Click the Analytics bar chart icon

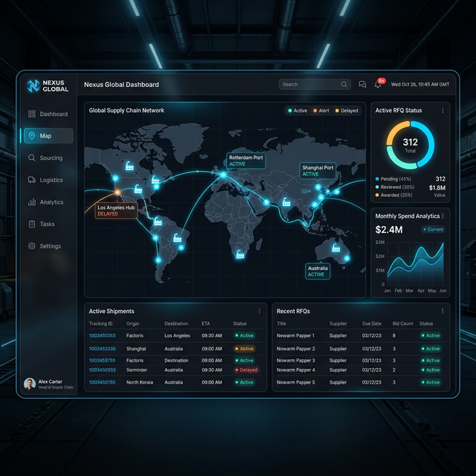[32, 202]
